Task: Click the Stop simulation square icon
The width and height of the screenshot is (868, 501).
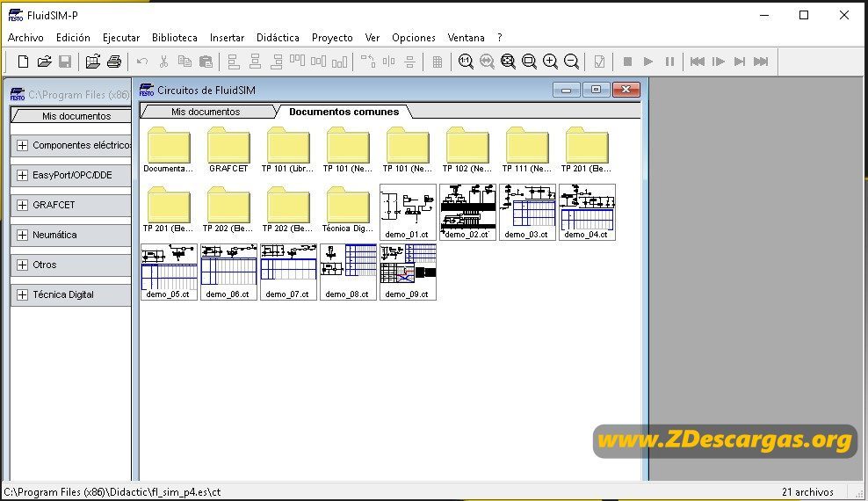Action: click(627, 62)
